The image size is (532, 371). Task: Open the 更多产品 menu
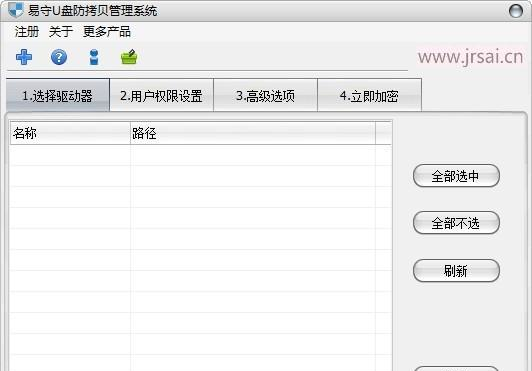(107, 32)
